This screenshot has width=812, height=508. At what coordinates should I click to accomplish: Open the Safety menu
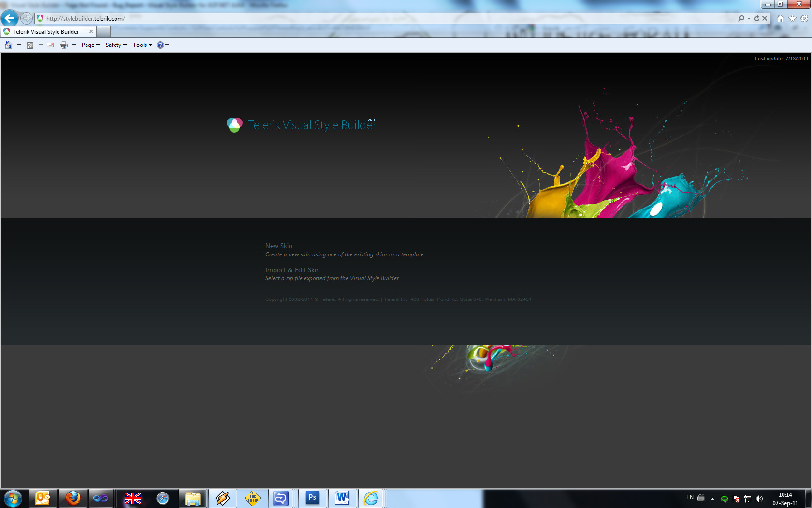pos(116,45)
